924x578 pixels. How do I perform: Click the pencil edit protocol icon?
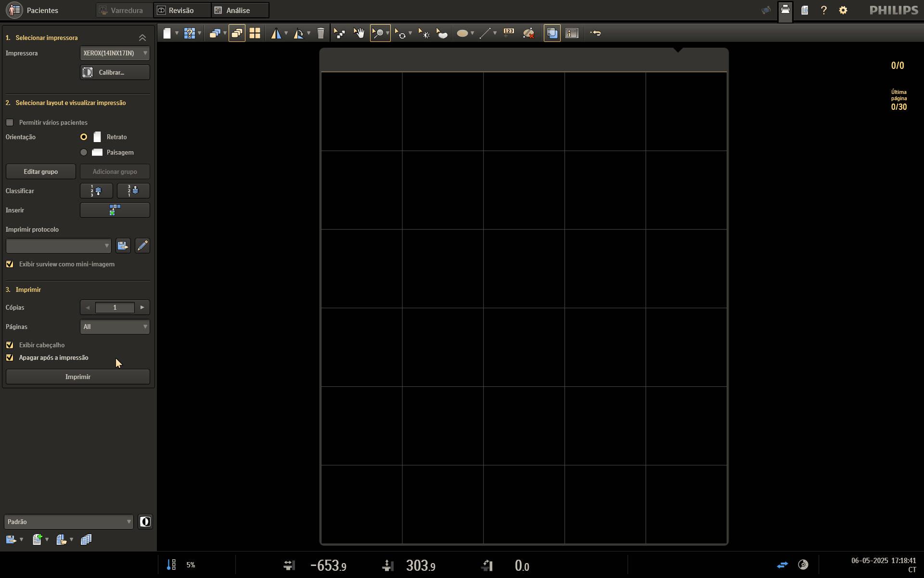point(142,246)
